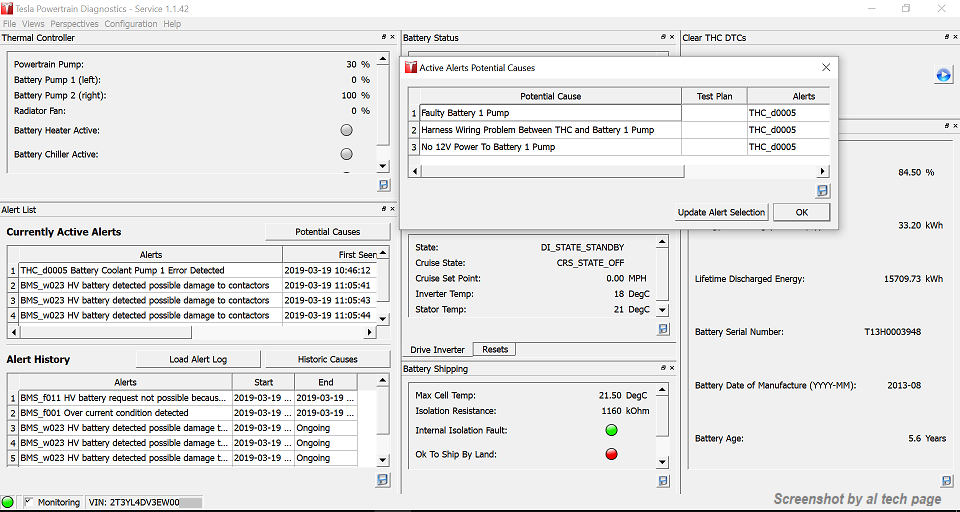The width and height of the screenshot is (960, 512).
Task: Float the Thermal Controller panel
Action: click(x=384, y=38)
